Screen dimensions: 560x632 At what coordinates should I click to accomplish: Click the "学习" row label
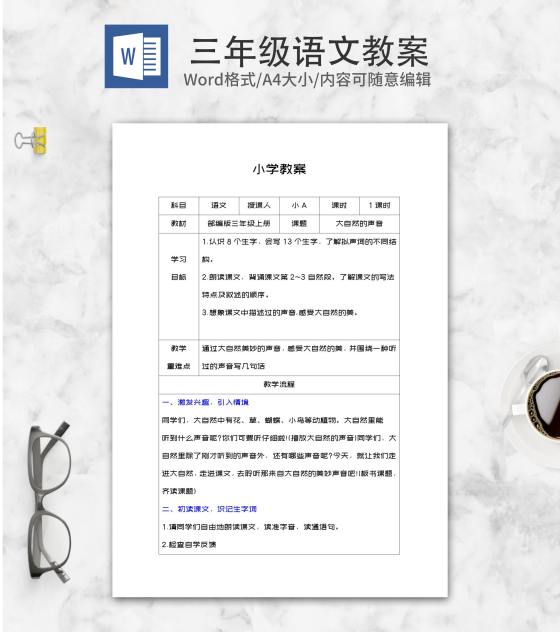click(x=179, y=259)
